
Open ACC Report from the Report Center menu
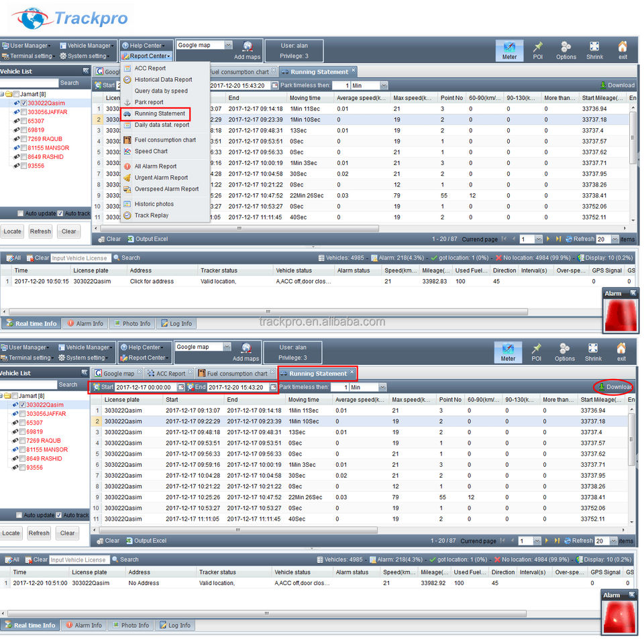pos(150,68)
